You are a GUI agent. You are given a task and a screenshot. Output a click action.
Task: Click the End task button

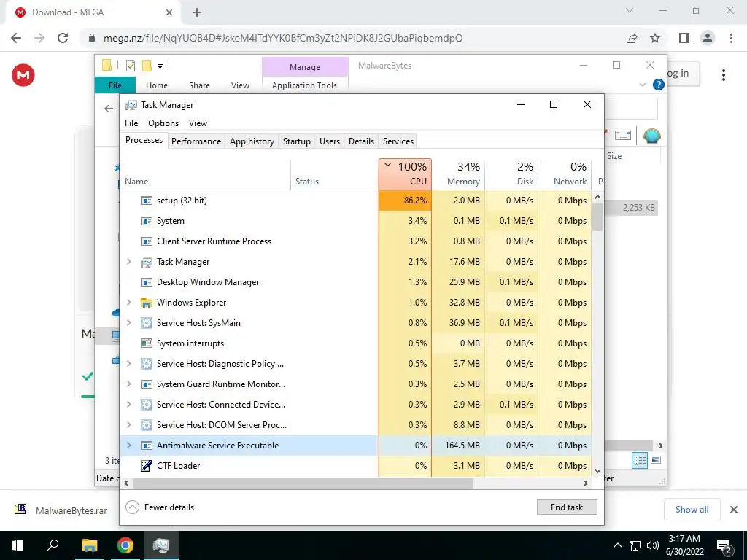[x=566, y=507]
